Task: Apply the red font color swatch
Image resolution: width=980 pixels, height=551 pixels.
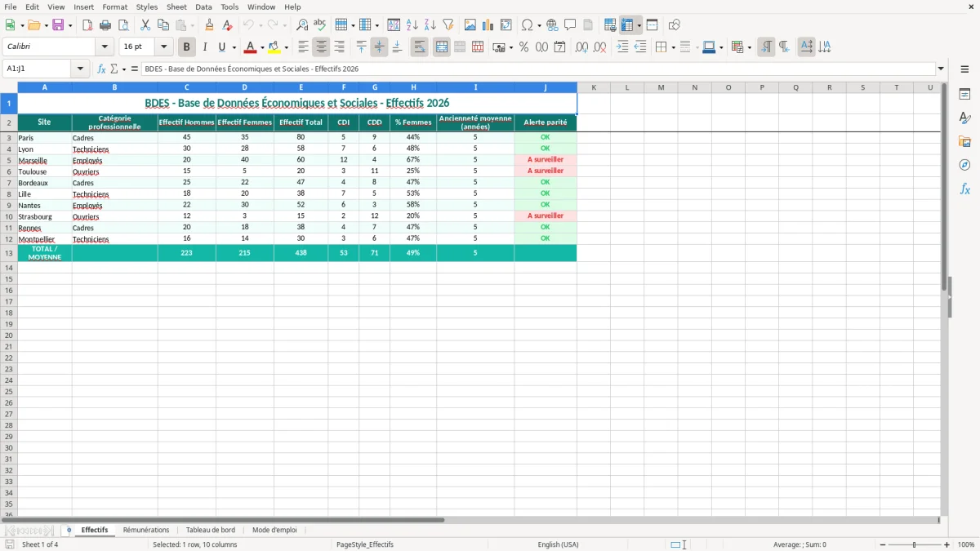Action: click(251, 47)
